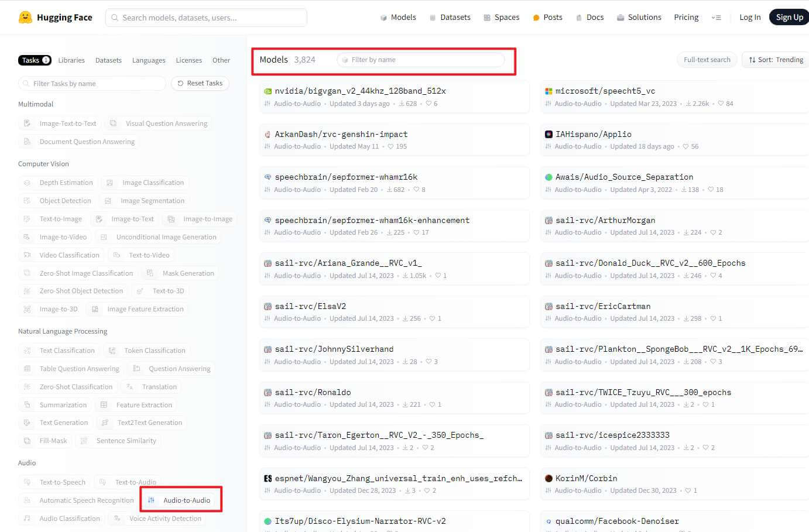Screen dimensions: 809x532
Task: Click the Translation task icon
Action: (x=130, y=387)
